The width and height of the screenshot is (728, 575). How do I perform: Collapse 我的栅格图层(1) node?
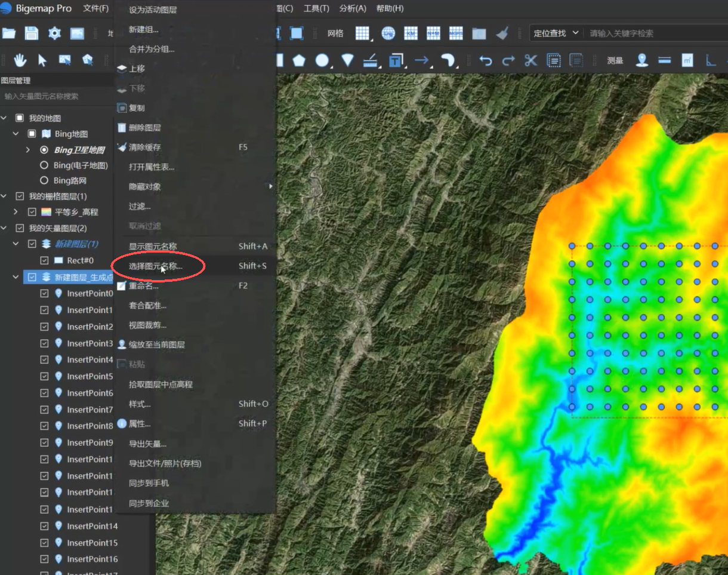[4, 196]
